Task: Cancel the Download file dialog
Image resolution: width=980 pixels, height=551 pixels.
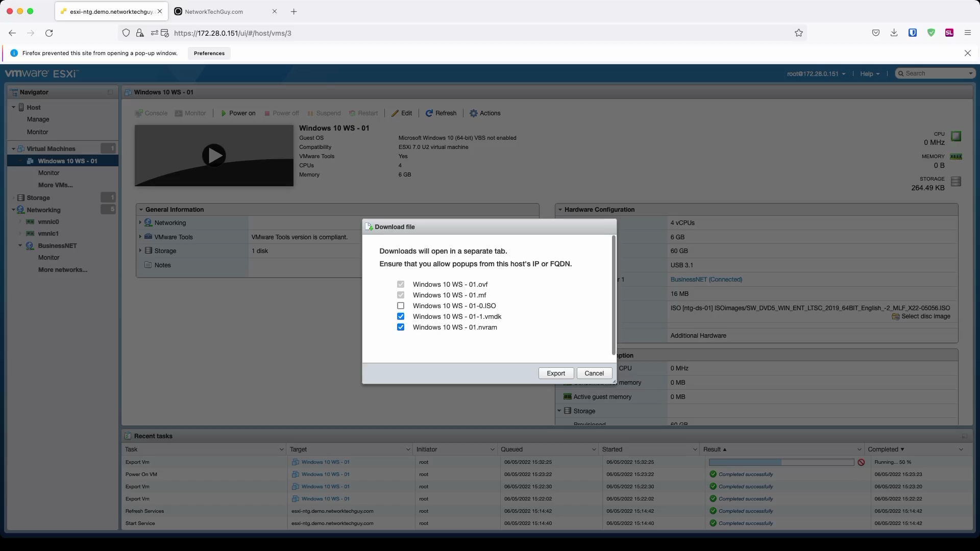Action: pyautogui.click(x=594, y=373)
